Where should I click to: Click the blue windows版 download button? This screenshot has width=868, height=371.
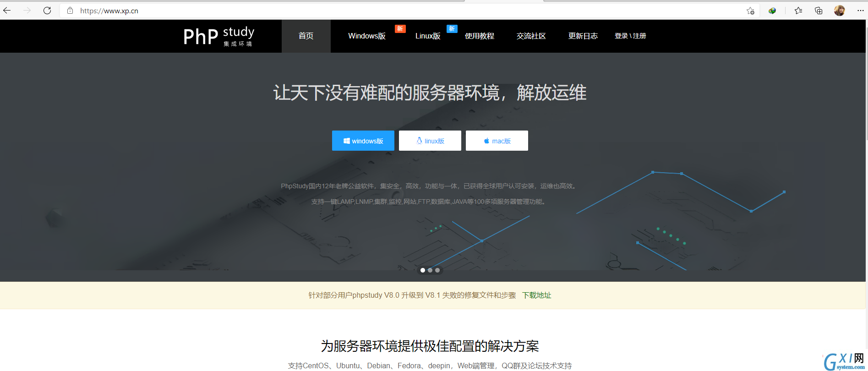coord(363,141)
